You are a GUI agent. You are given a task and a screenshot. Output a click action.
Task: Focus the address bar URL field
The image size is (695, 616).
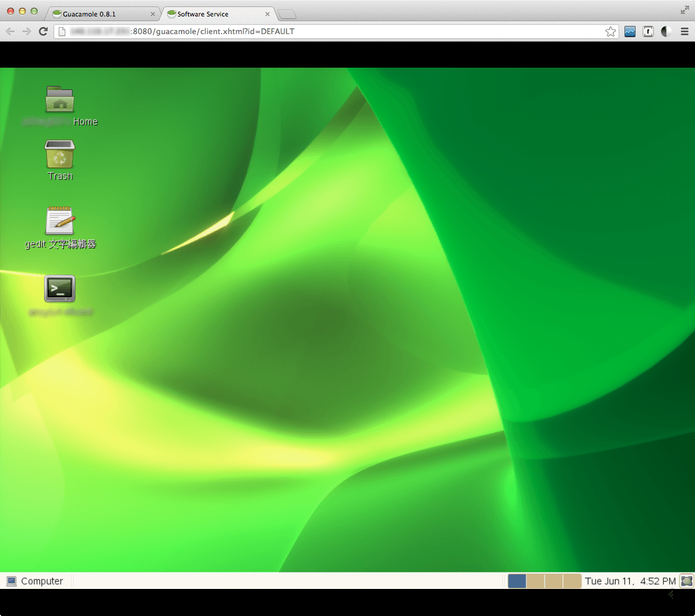click(x=329, y=32)
